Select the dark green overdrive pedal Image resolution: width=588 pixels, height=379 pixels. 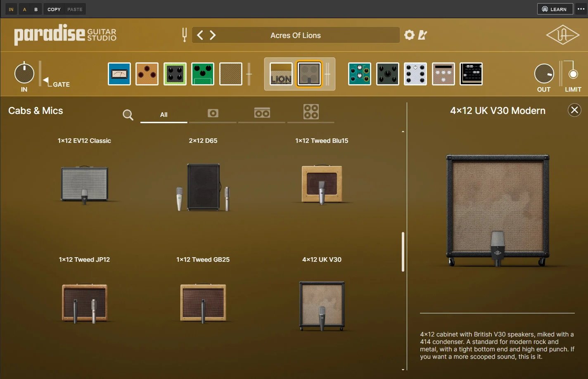tap(203, 74)
